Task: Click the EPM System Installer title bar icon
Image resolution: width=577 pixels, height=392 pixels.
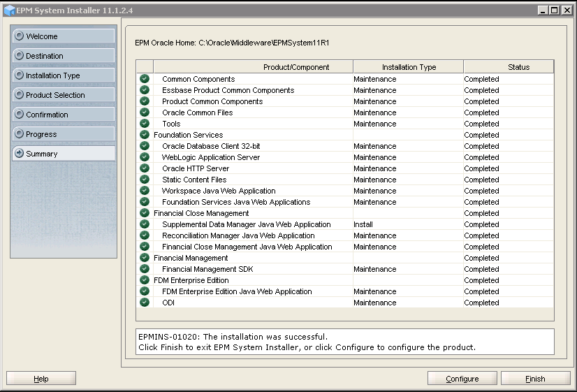Action: pos(9,10)
